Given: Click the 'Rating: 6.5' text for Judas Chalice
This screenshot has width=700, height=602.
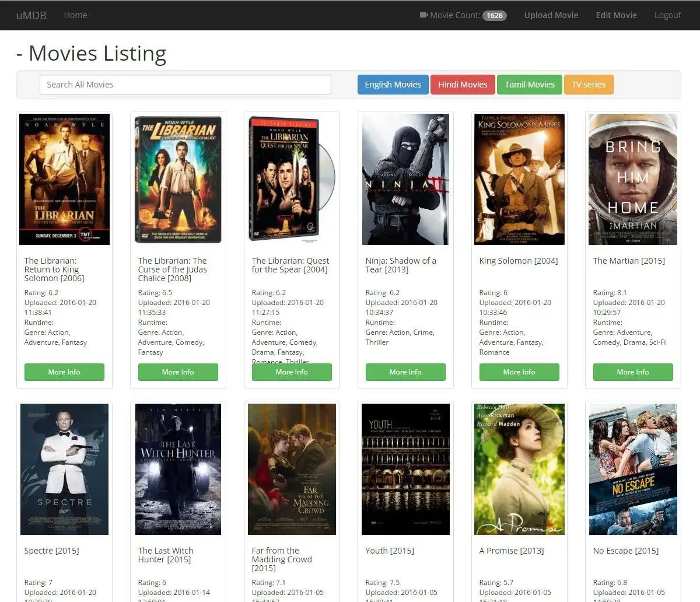Looking at the screenshot, I should [x=155, y=293].
